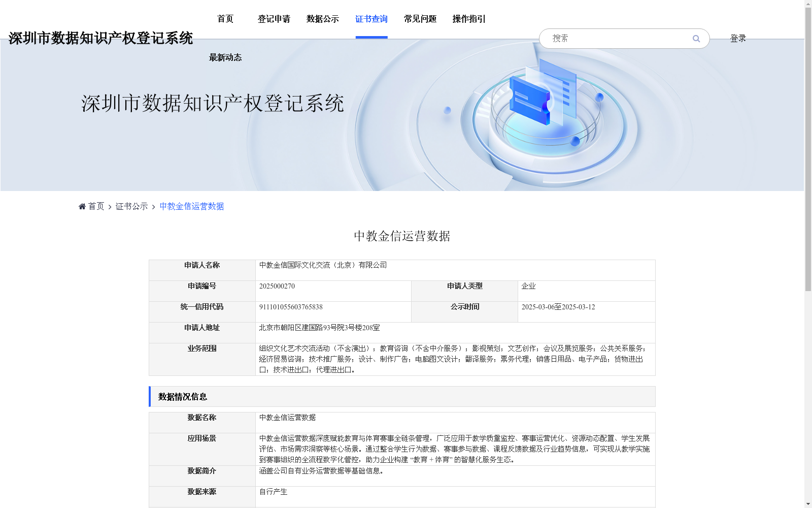Open the 操作指引 menu item
This screenshot has width=812, height=508.
(469, 19)
